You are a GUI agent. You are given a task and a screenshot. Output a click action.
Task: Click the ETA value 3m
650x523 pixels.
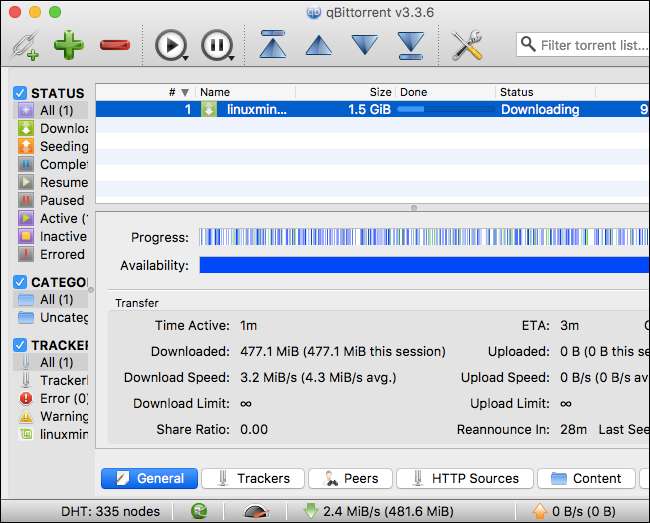pyautogui.click(x=569, y=325)
